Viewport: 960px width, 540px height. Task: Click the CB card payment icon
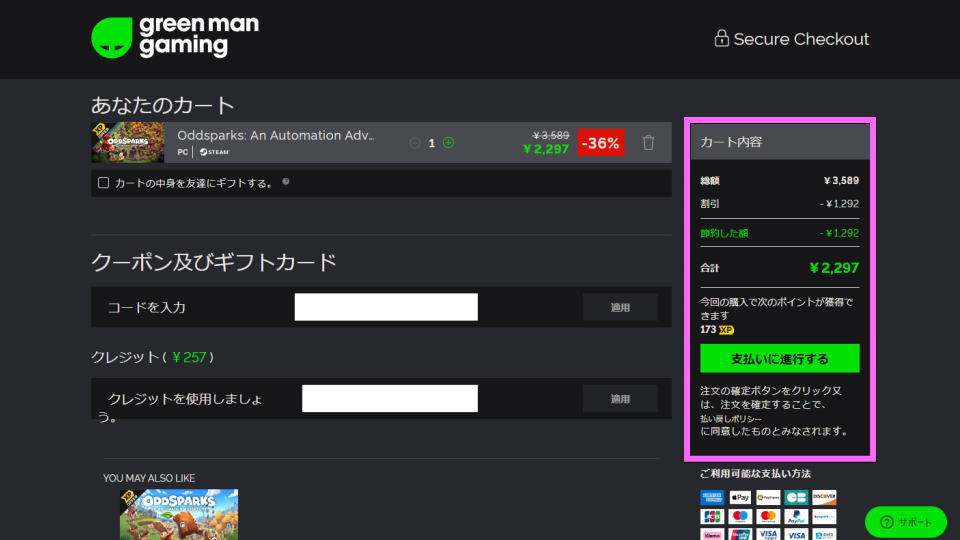point(796,498)
